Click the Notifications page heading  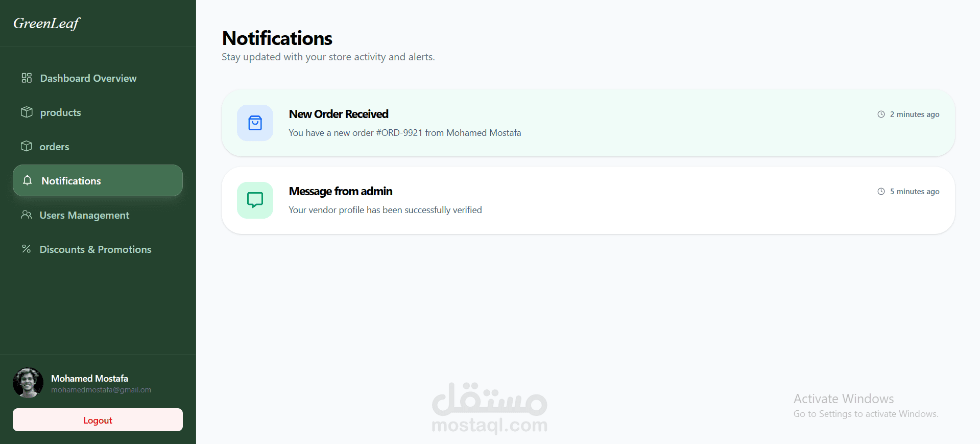point(277,38)
